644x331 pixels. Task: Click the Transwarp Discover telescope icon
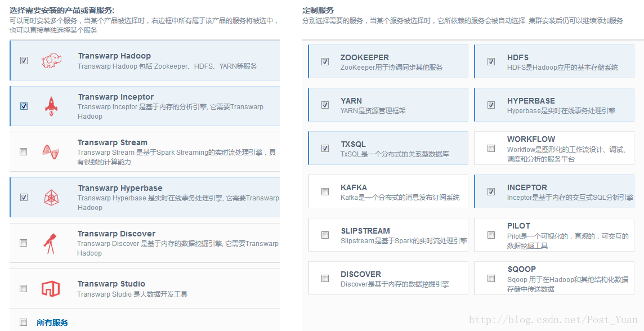[x=50, y=244]
